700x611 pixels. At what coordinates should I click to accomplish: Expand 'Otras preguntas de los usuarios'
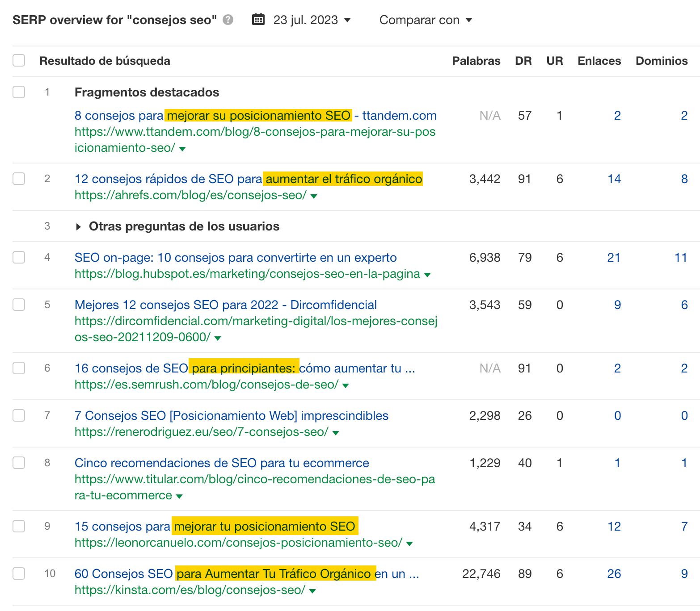(x=78, y=226)
